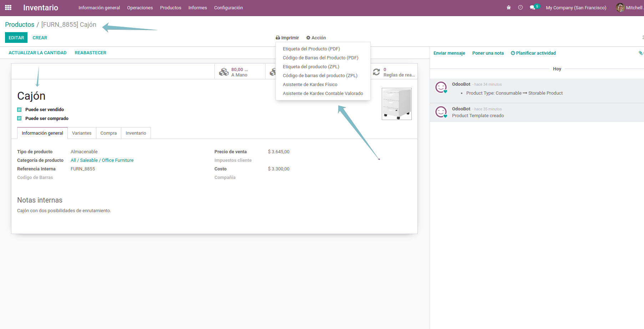
Task: Click OdooBot name on Product Type message
Action: pos(461,84)
